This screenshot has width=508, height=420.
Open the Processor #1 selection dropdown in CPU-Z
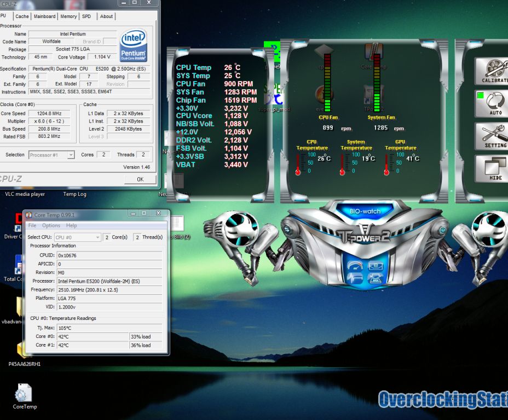tap(52, 155)
